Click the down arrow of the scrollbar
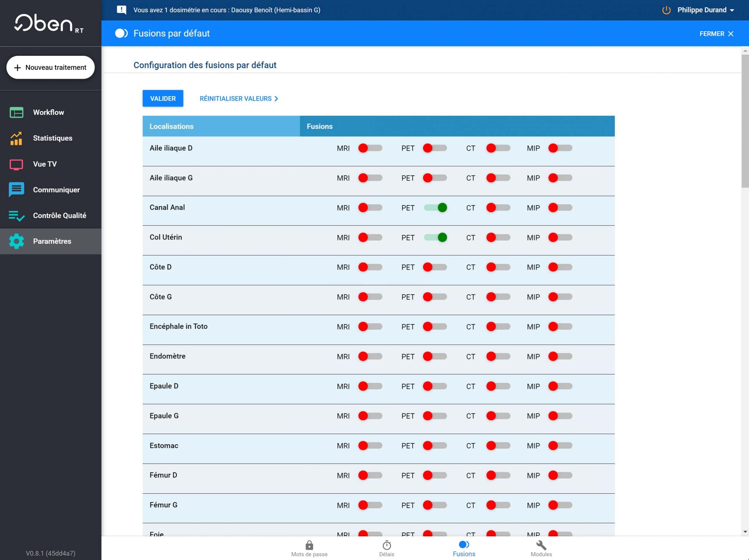 pos(745,532)
